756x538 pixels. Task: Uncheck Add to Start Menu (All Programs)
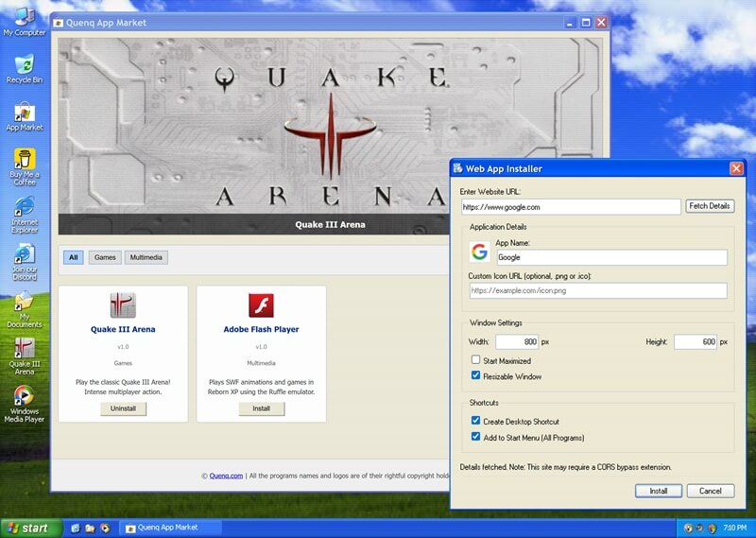pyautogui.click(x=475, y=437)
